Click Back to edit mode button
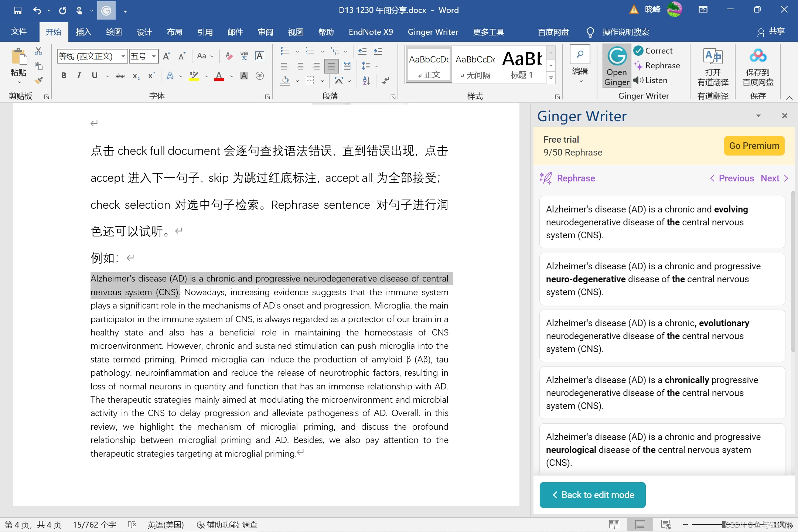Viewport: 798px width, 532px height. 593,495
